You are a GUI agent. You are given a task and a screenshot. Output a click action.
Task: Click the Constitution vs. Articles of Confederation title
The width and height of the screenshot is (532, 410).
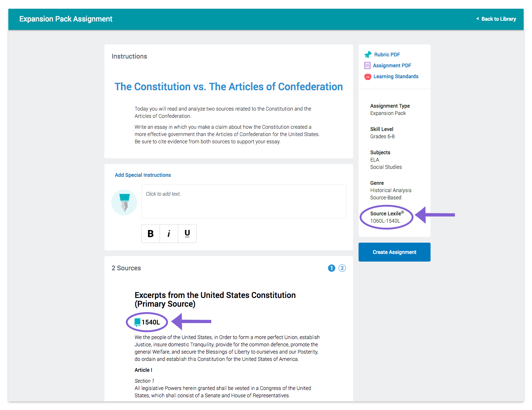click(229, 87)
